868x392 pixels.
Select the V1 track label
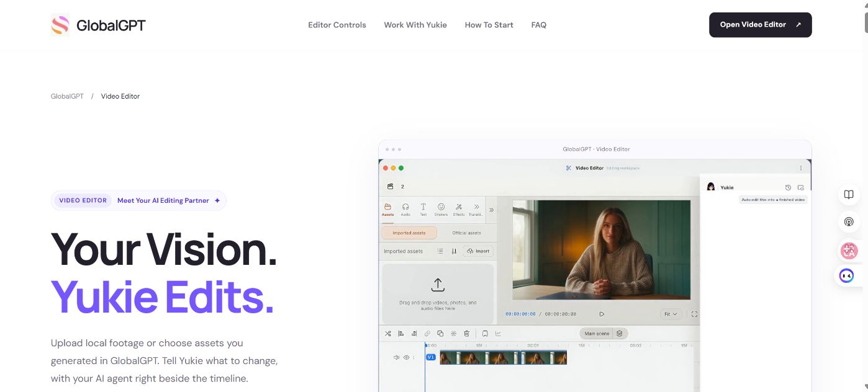point(431,357)
